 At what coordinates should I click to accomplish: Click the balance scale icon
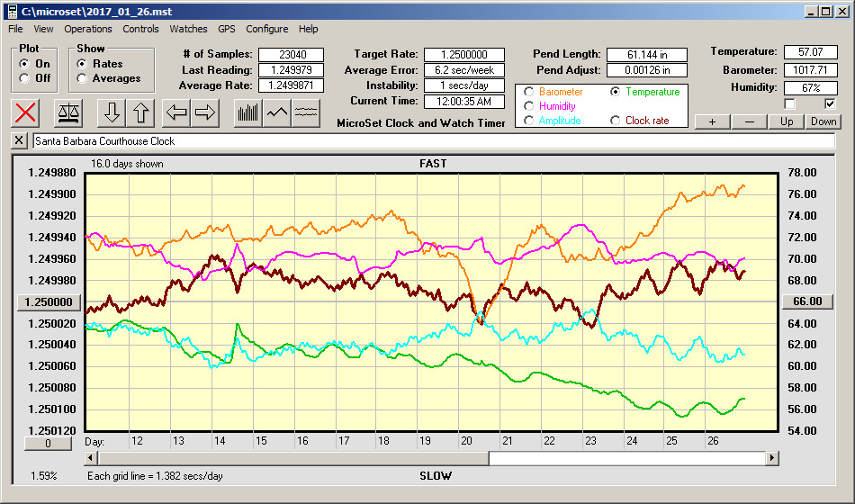coord(68,112)
